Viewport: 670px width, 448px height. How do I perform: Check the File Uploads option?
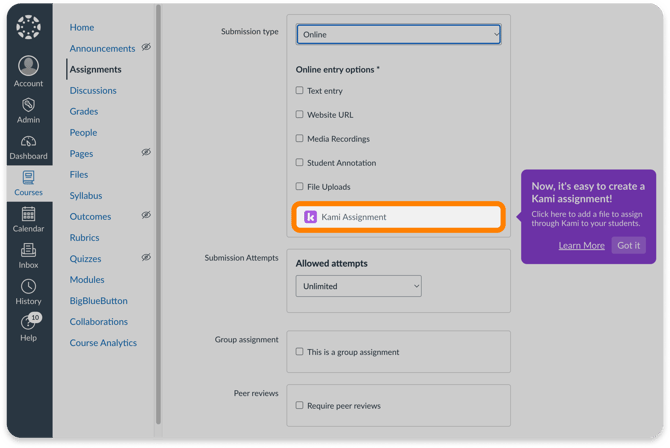point(300,186)
